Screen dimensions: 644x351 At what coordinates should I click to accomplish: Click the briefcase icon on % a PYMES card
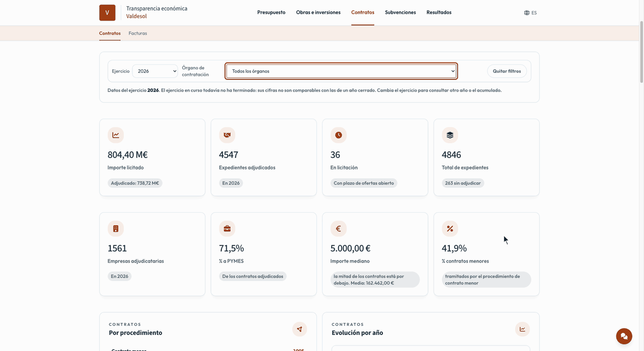(227, 228)
